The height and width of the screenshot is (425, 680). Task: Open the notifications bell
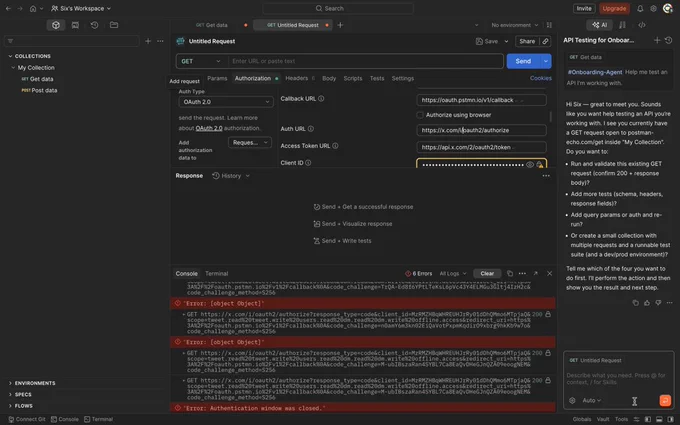pyautogui.click(x=640, y=8)
